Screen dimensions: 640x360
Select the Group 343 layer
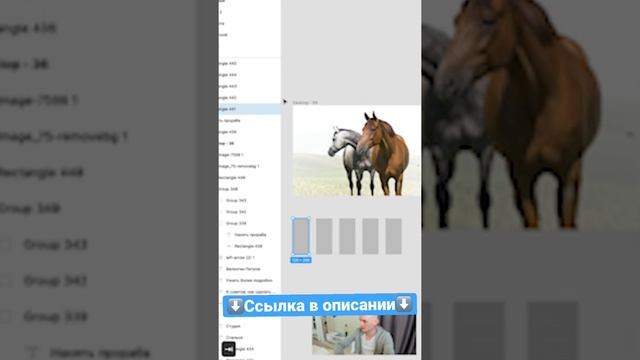250,200
